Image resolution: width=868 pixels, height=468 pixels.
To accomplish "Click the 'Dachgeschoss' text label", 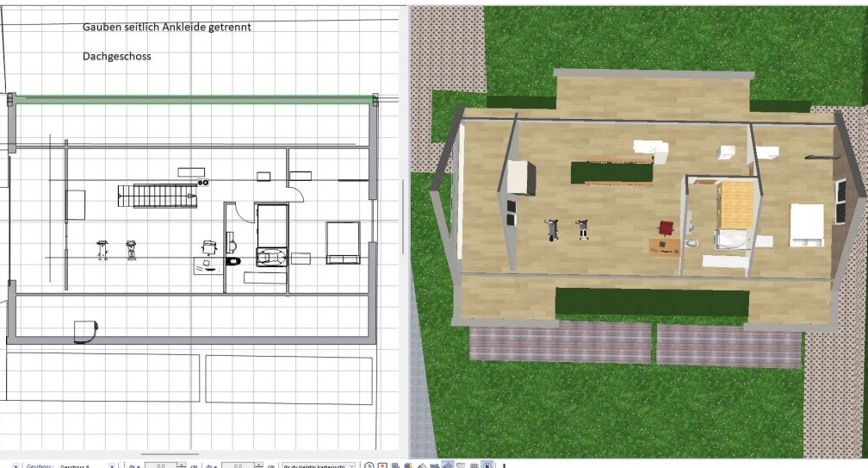I will pos(117,56).
